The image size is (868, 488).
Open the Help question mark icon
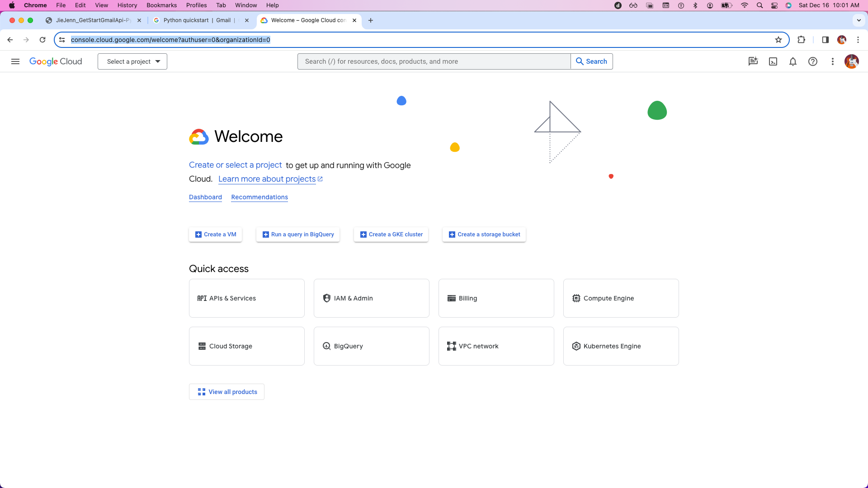813,61
